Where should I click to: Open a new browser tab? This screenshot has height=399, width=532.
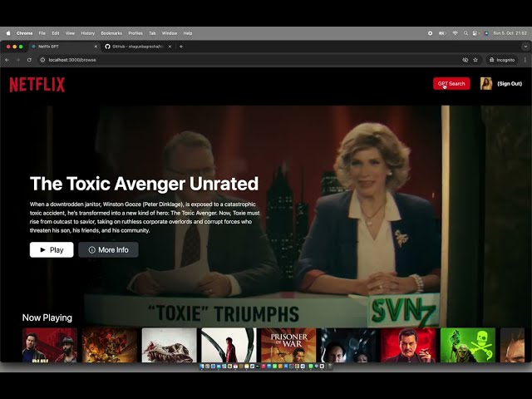(181, 47)
